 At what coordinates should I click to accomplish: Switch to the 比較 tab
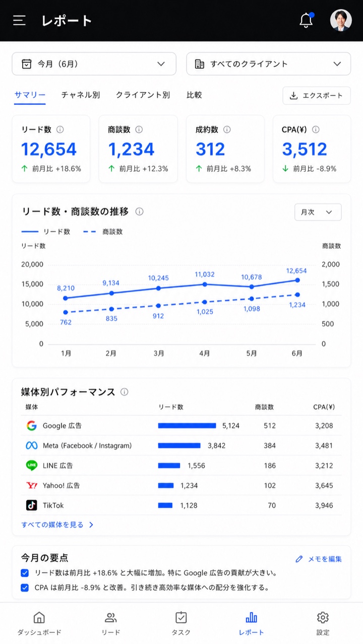tap(194, 95)
